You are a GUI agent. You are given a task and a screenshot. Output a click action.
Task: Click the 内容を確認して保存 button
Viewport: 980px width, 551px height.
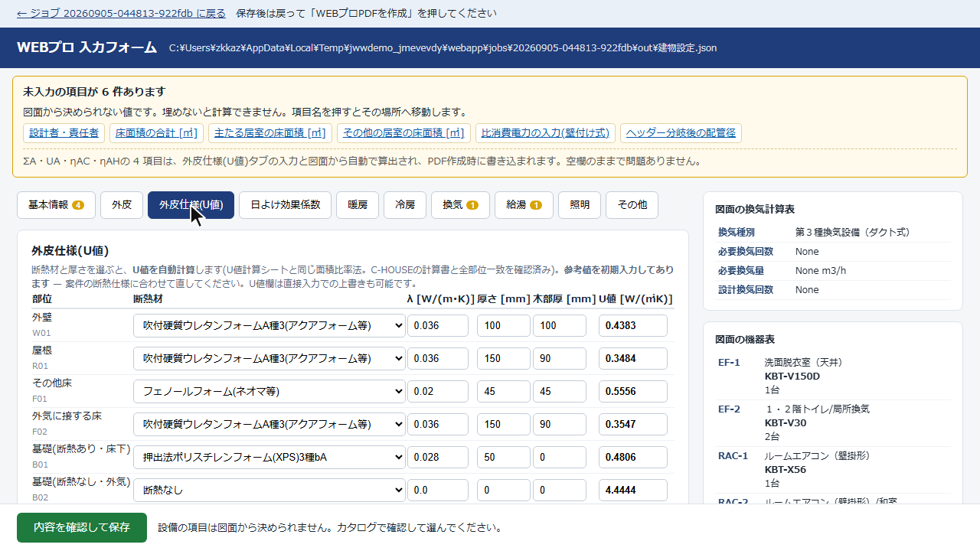pos(82,528)
